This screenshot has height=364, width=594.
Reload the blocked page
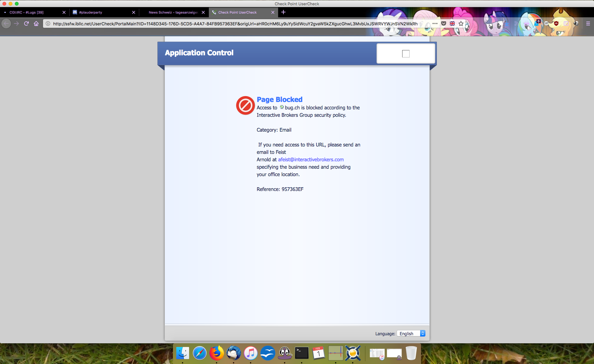point(27,23)
